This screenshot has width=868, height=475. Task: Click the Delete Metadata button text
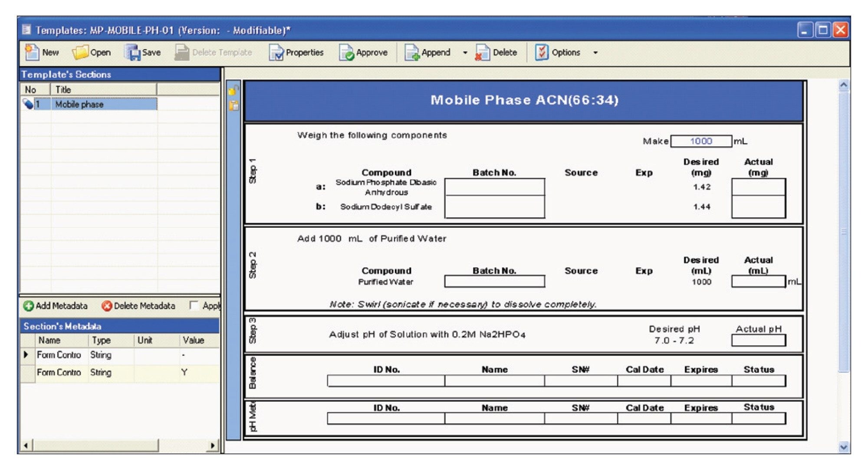(145, 306)
